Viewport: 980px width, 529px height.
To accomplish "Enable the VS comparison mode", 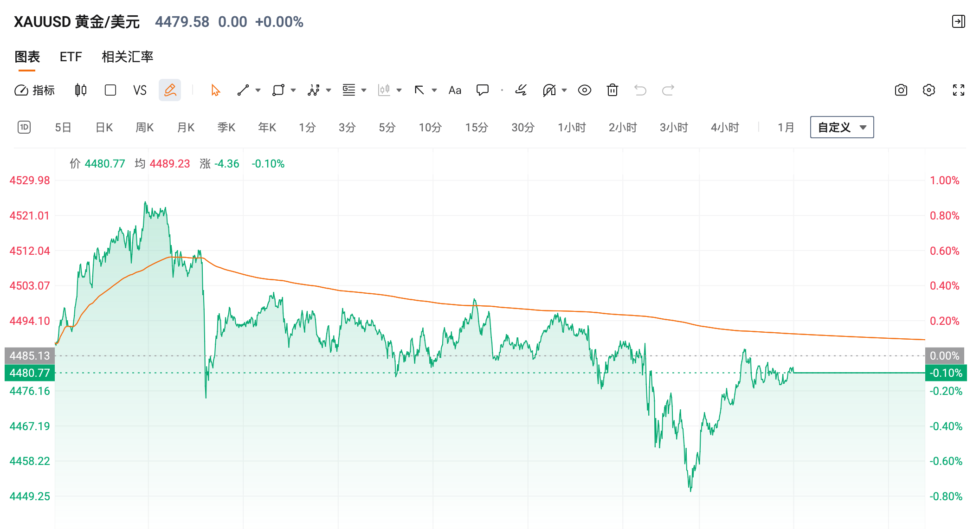I will coord(140,90).
